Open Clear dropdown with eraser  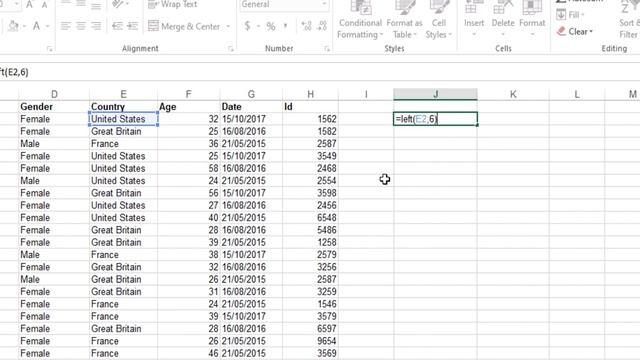(x=575, y=31)
